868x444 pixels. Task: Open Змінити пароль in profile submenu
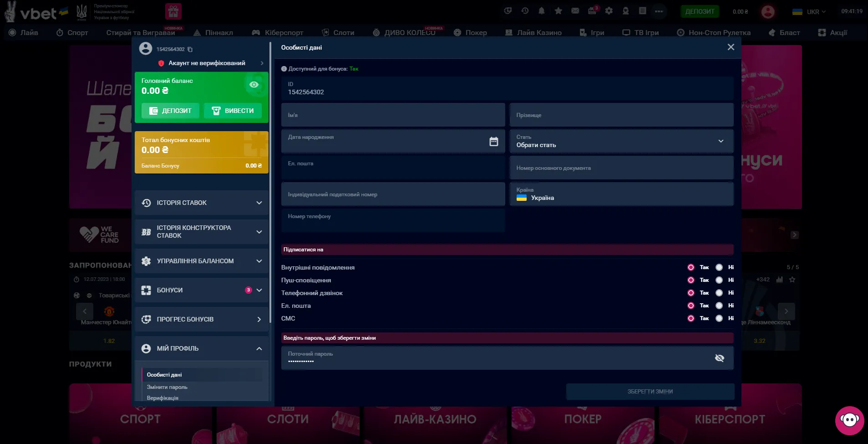pyautogui.click(x=167, y=387)
